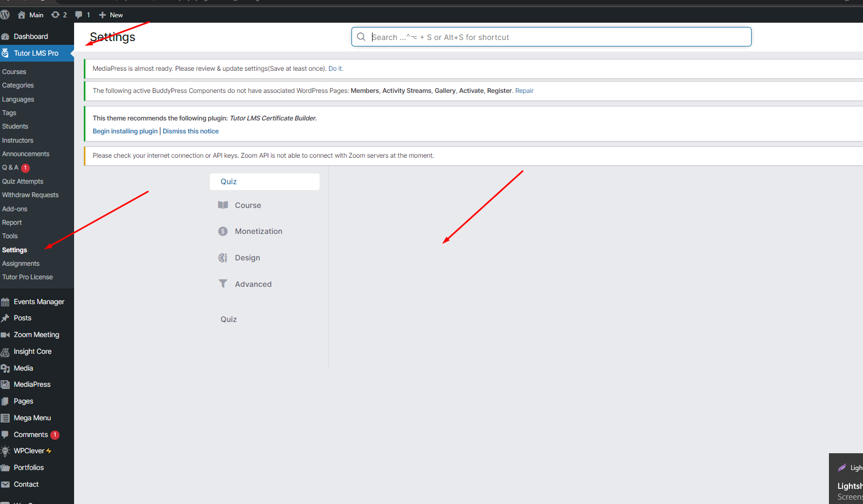Click the Tutor LMS Pro owl icon

tap(5, 53)
